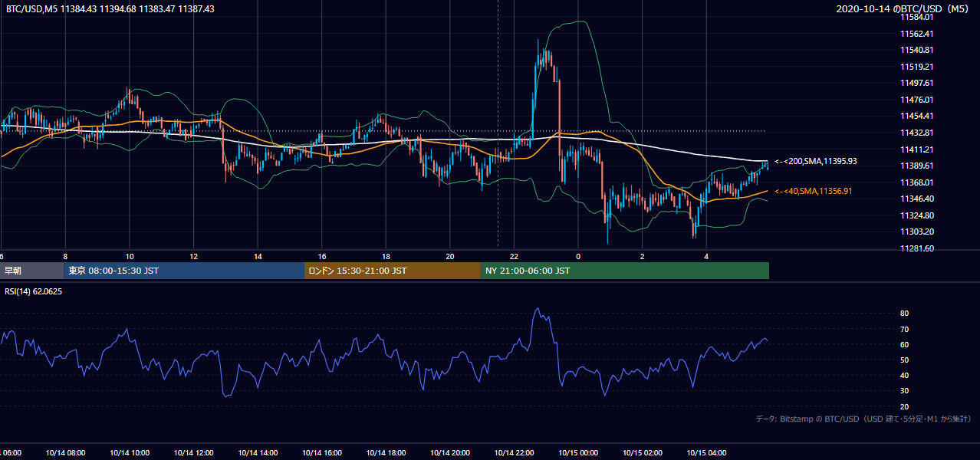Select the RSI scale value 50
Image resolution: width=980 pixels, height=460 pixels.
[x=905, y=360]
